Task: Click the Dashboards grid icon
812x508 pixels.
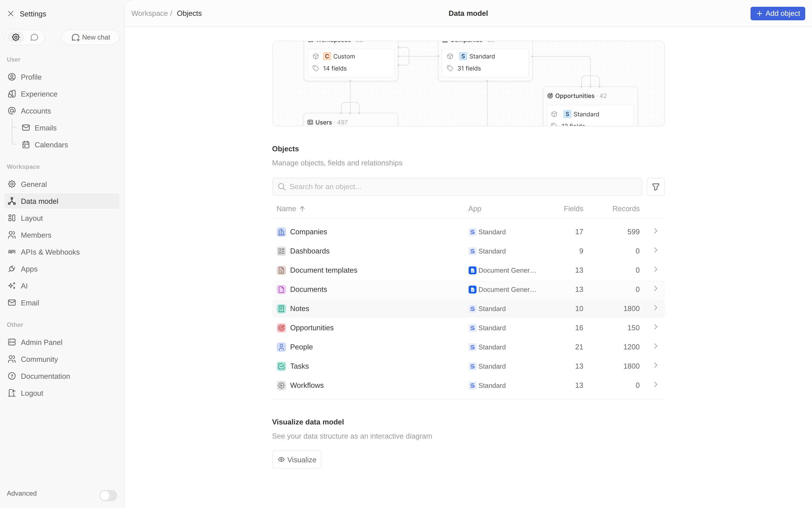Action: click(x=281, y=251)
